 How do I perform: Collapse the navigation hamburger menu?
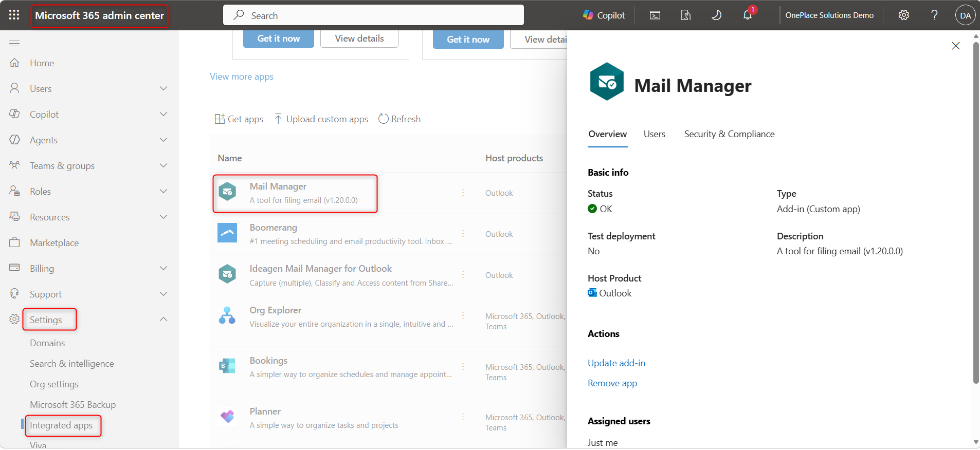coord(14,43)
